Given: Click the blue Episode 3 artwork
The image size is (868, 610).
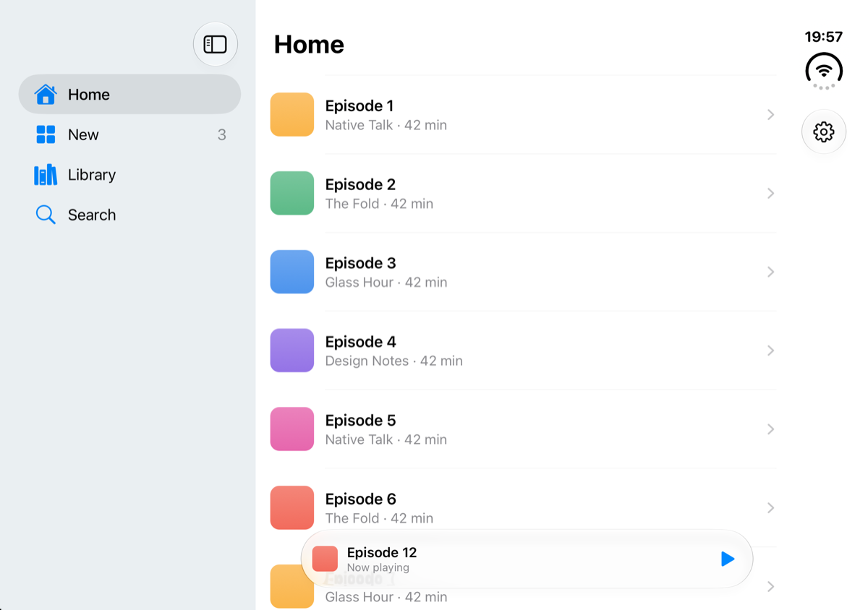Looking at the screenshot, I should click(292, 272).
